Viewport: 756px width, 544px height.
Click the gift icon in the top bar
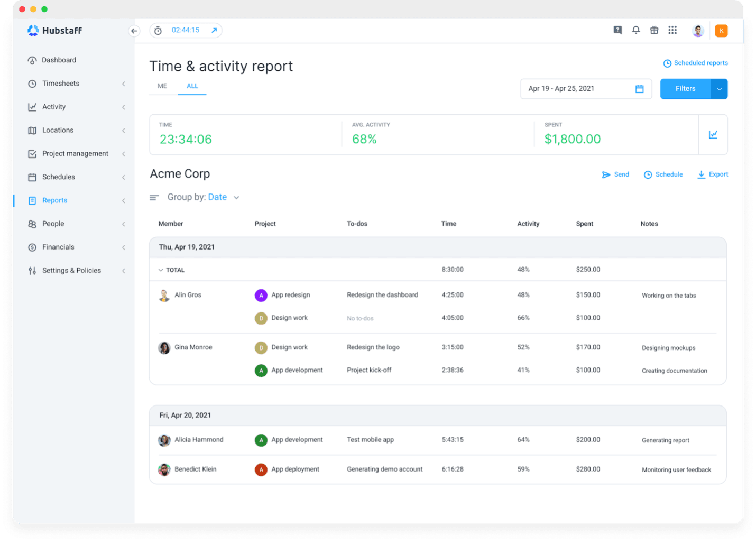[x=654, y=30]
